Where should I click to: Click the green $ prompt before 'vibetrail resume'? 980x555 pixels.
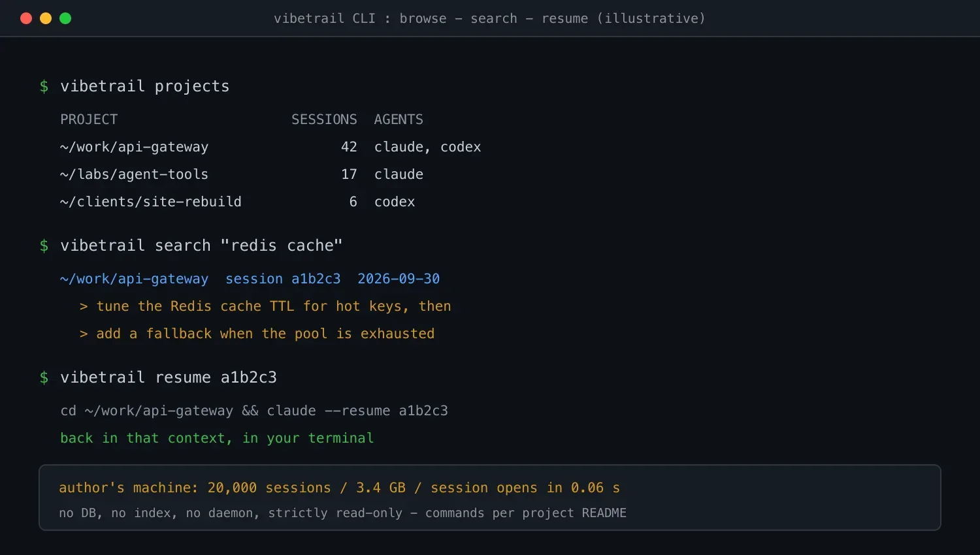click(x=44, y=377)
